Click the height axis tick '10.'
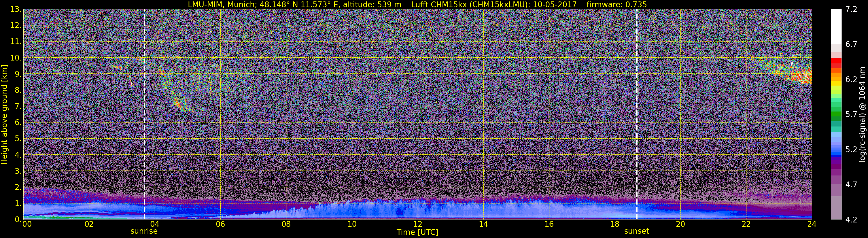Viewport: 868px width, 238px height. click(16, 58)
